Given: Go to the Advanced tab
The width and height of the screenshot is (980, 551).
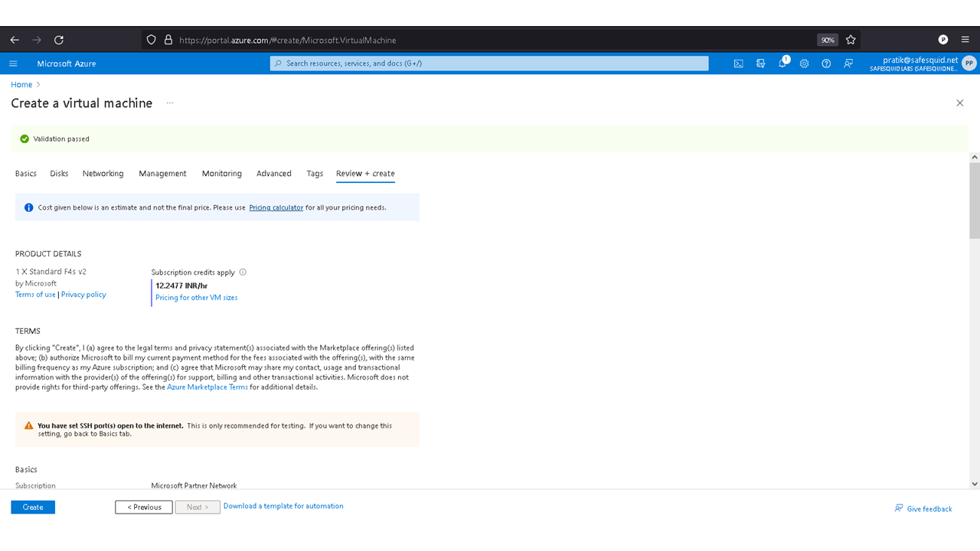Looking at the screenshot, I should point(274,174).
